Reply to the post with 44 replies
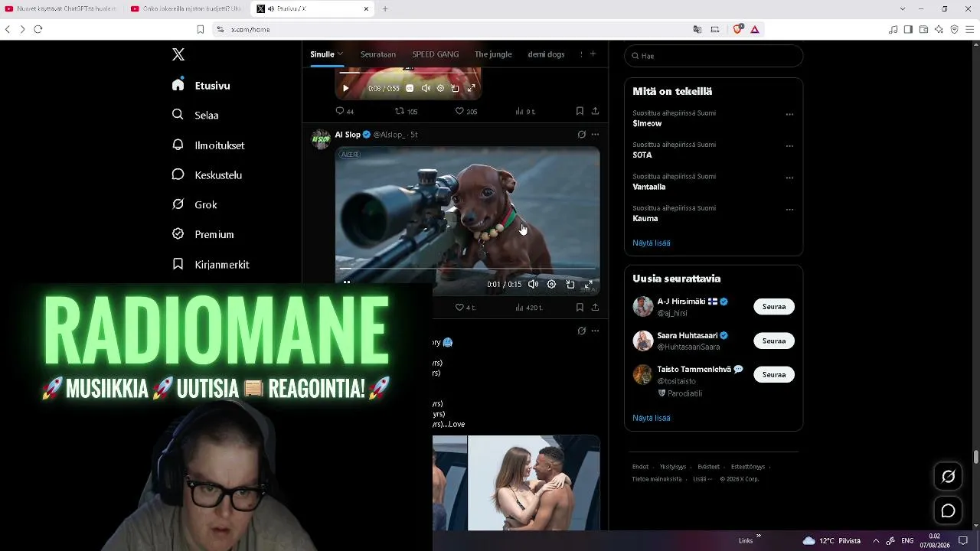The image size is (980, 551). click(x=345, y=111)
